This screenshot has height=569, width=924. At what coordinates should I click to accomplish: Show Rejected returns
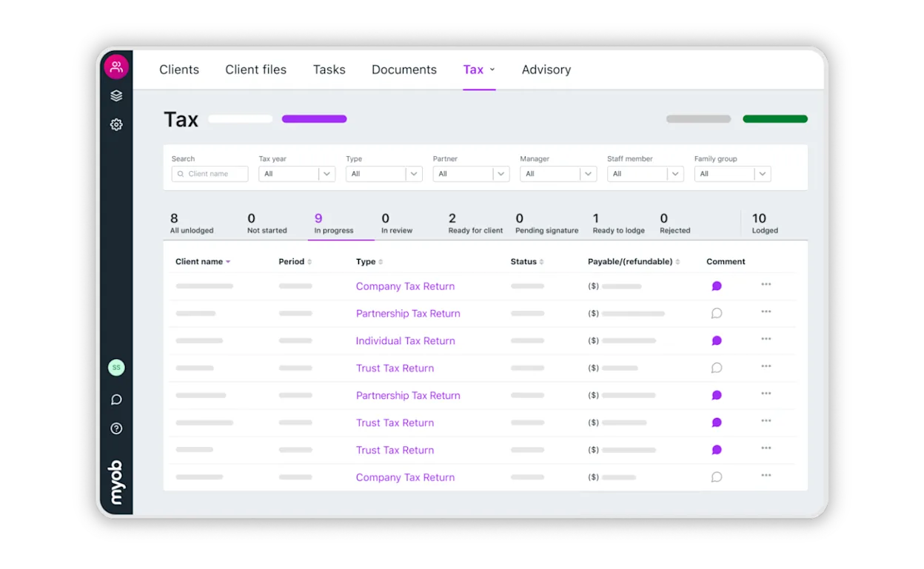click(x=675, y=223)
